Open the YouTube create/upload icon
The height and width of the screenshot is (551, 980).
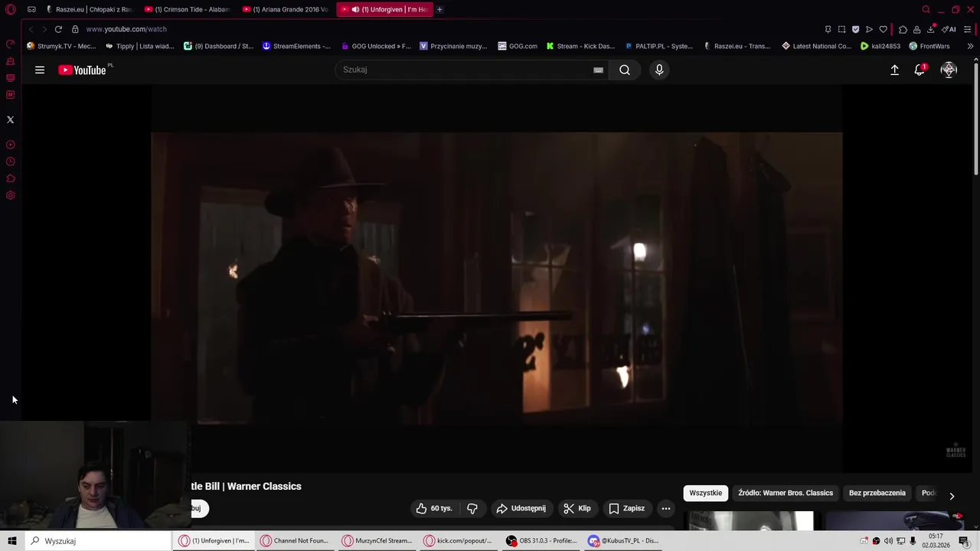(894, 70)
